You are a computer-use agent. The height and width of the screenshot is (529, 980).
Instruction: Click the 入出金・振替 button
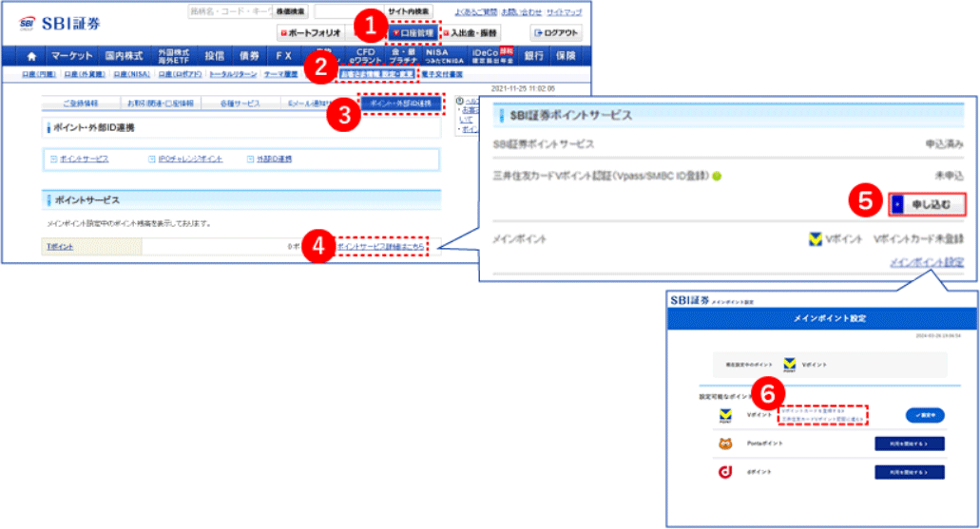(x=471, y=32)
